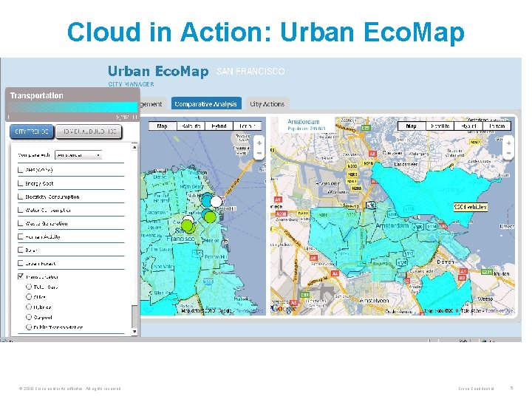
Task: Click the CITY MANAGER label
Action: pos(131,84)
